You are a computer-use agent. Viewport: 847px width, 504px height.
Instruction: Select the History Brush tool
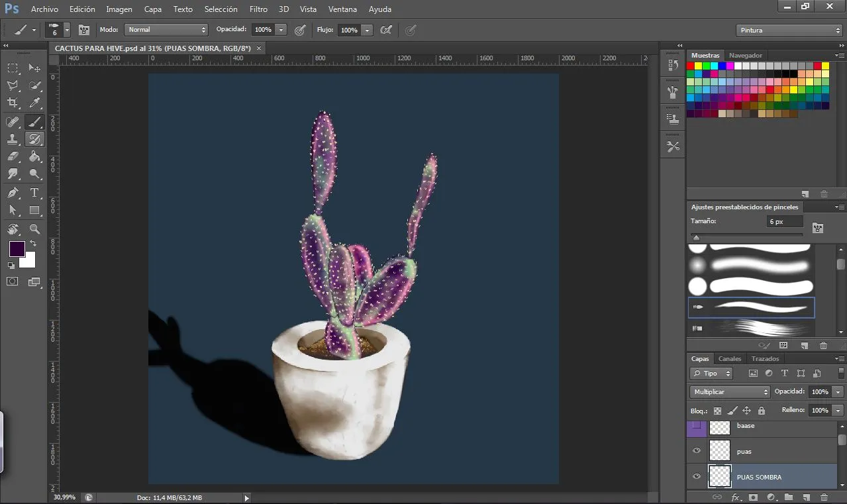(34, 139)
